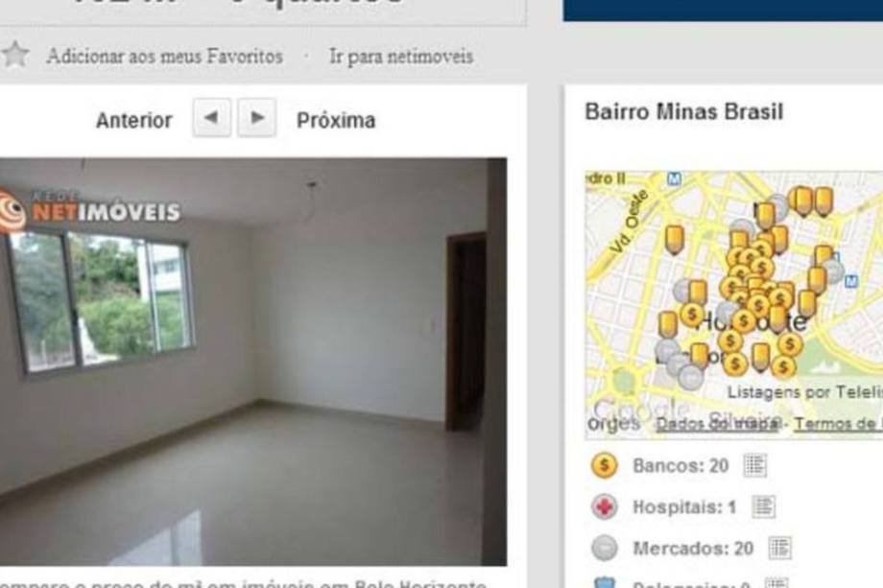Screen dimensions: 883x588
Task: Select the Netimóveis logo on the photo
Action: click(90, 211)
